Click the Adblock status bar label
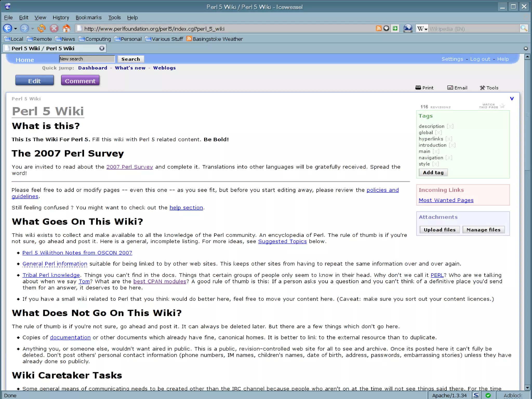 (513, 395)
